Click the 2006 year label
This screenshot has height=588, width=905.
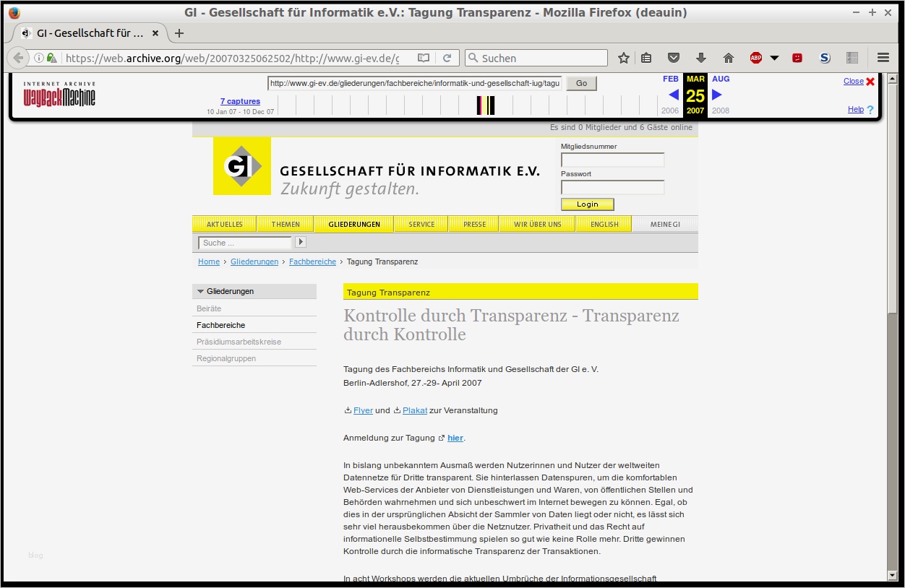(x=670, y=111)
